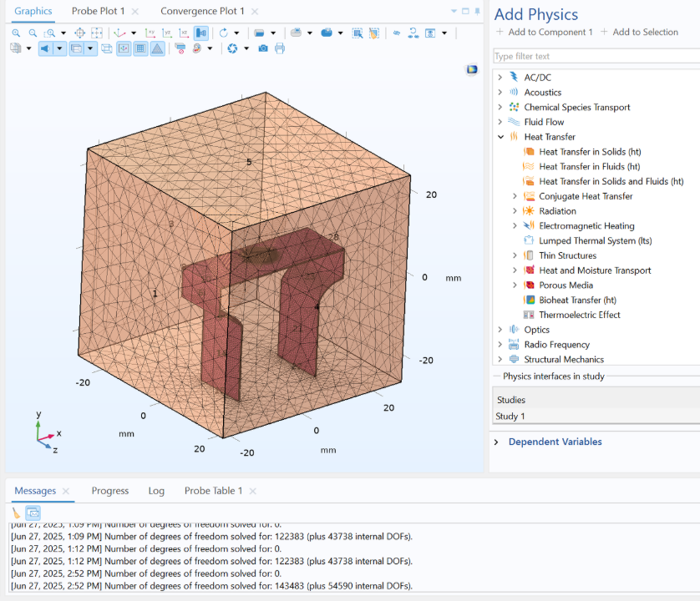Expand the Dependent Variables section
The width and height of the screenshot is (700, 601).
coord(496,442)
